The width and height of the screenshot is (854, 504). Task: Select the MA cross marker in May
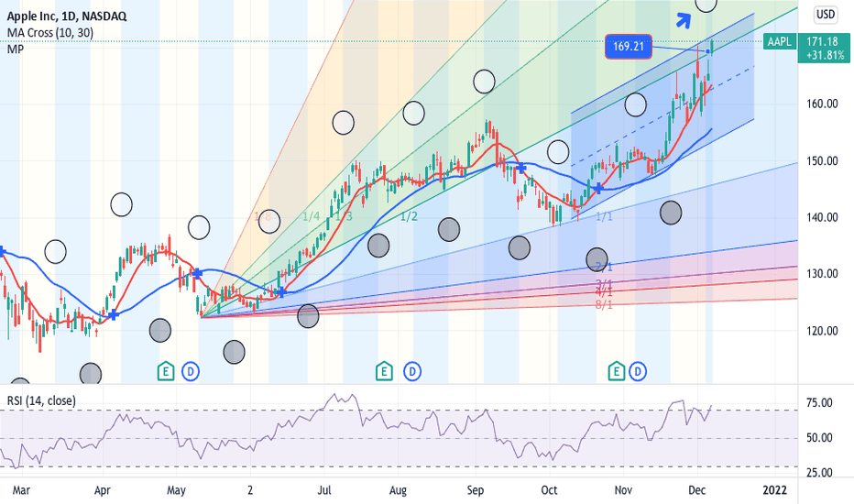click(197, 273)
